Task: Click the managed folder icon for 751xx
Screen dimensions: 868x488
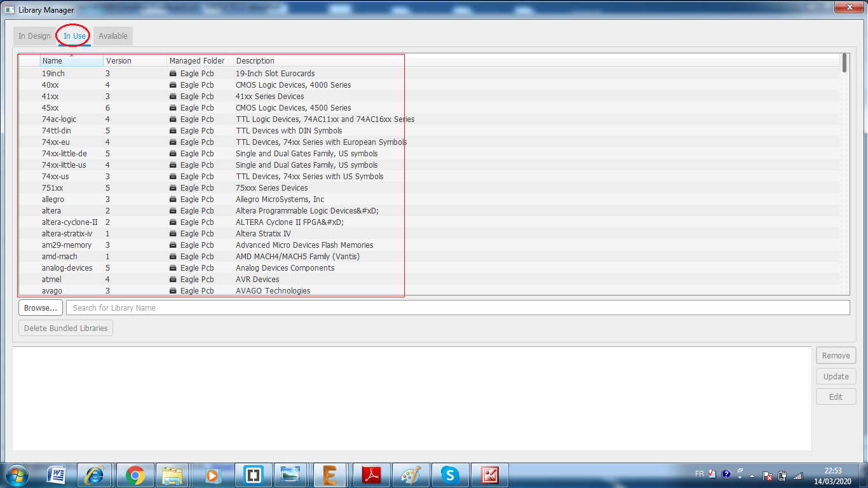Action: (173, 188)
